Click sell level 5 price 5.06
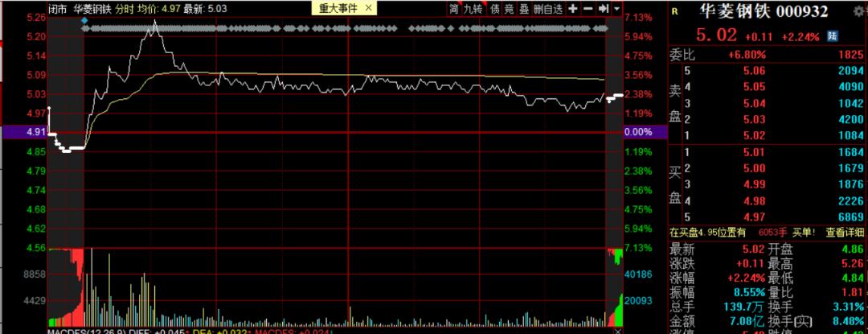This screenshot has height=334, width=868. pyautogui.click(x=755, y=70)
